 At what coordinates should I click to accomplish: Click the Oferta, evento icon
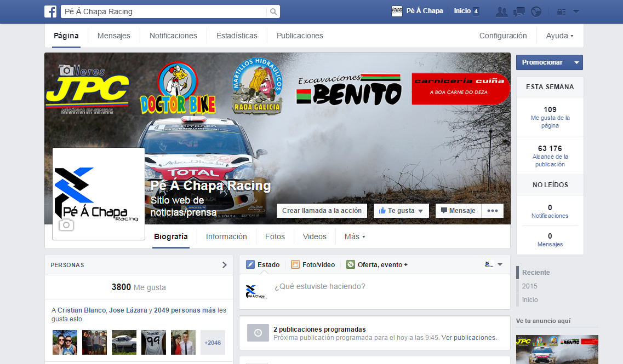point(351,264)
